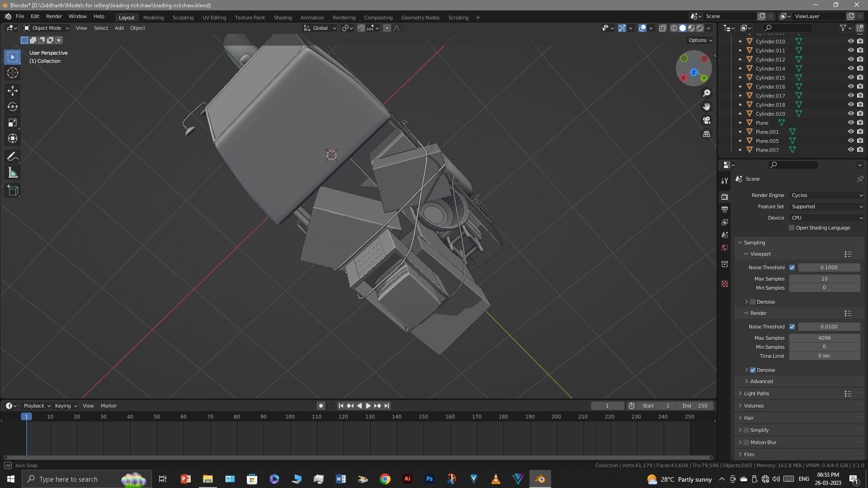Open Google Chrome from taskbar
Image resolution: width=868 pixels, height=488 pixels.
(385, 479)
